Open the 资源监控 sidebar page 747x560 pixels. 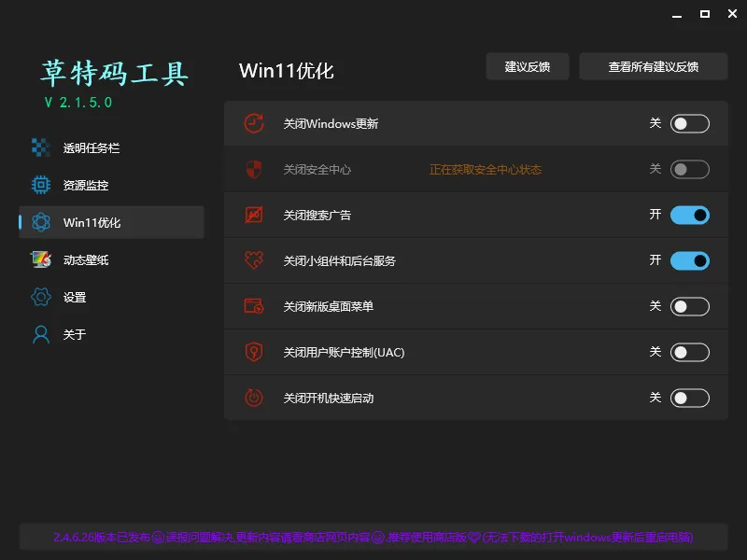(x=111, y=185)
